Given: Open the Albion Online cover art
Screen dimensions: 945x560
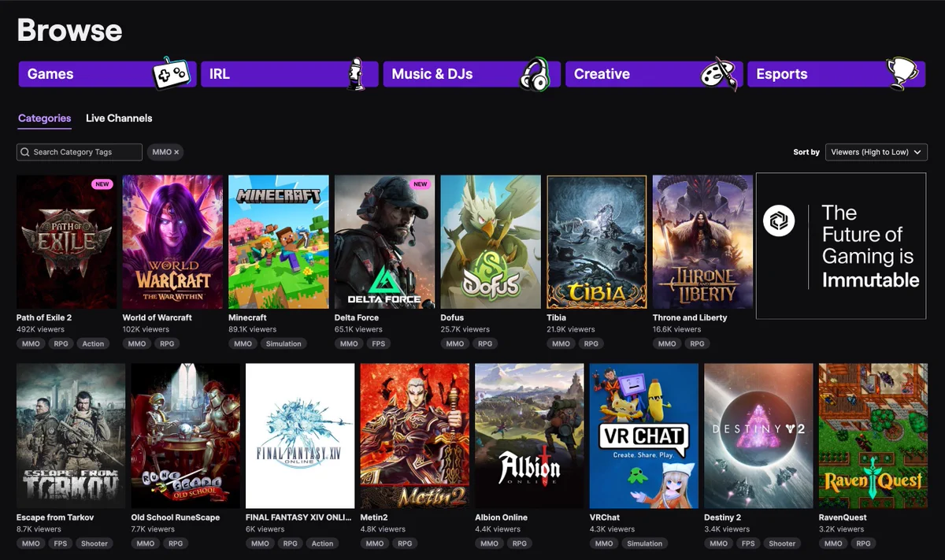Looking at the screenshot, I should coord(529,436).
